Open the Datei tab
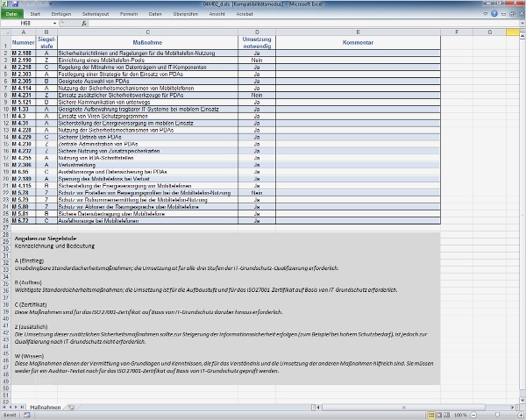This screenshot has width=526, height=420. [x=11, y=14]
